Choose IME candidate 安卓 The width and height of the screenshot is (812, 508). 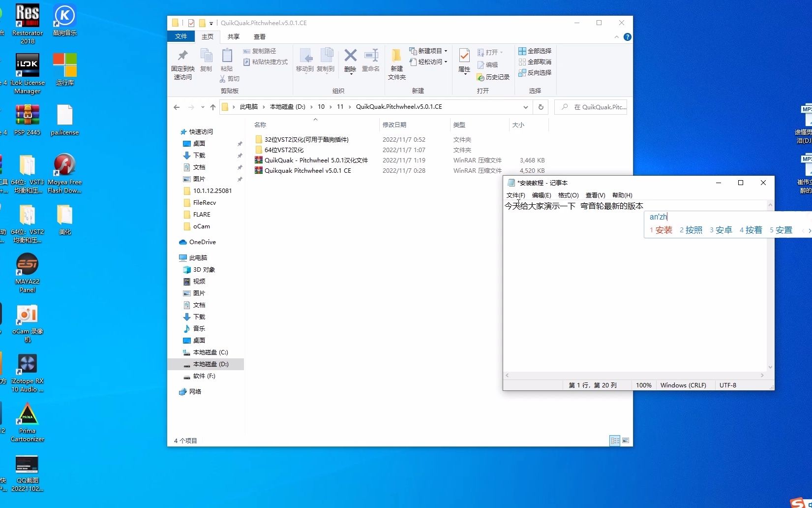(721, 230)
